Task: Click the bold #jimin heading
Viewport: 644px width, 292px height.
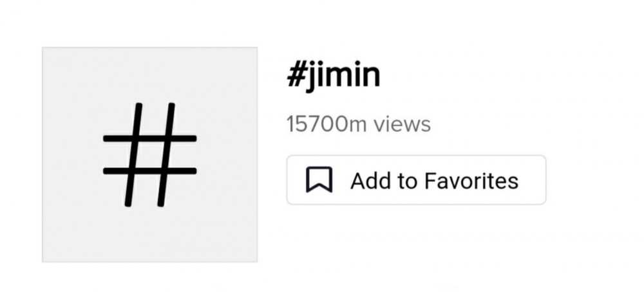Action: (x=334, y=76)
